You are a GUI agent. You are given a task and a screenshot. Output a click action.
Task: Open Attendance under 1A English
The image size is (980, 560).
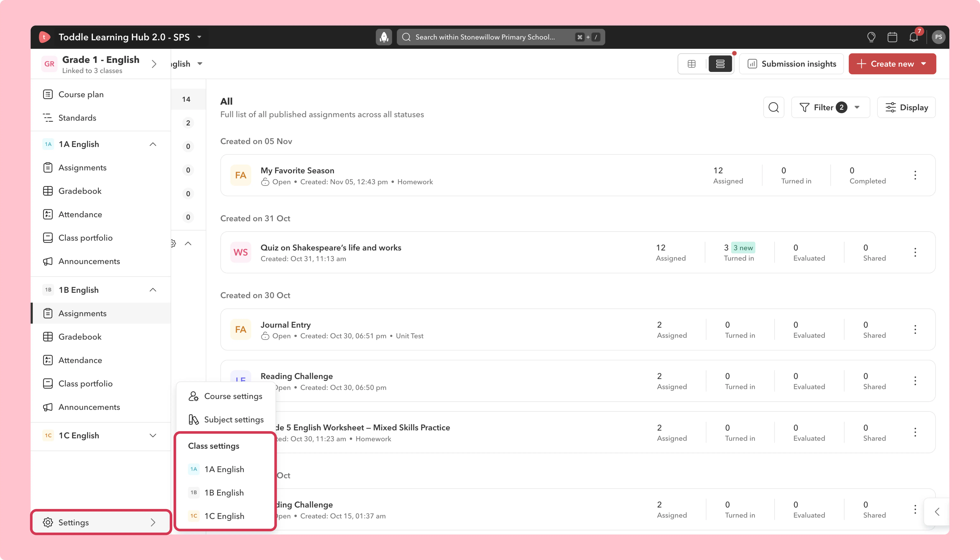tap(101, 214)
